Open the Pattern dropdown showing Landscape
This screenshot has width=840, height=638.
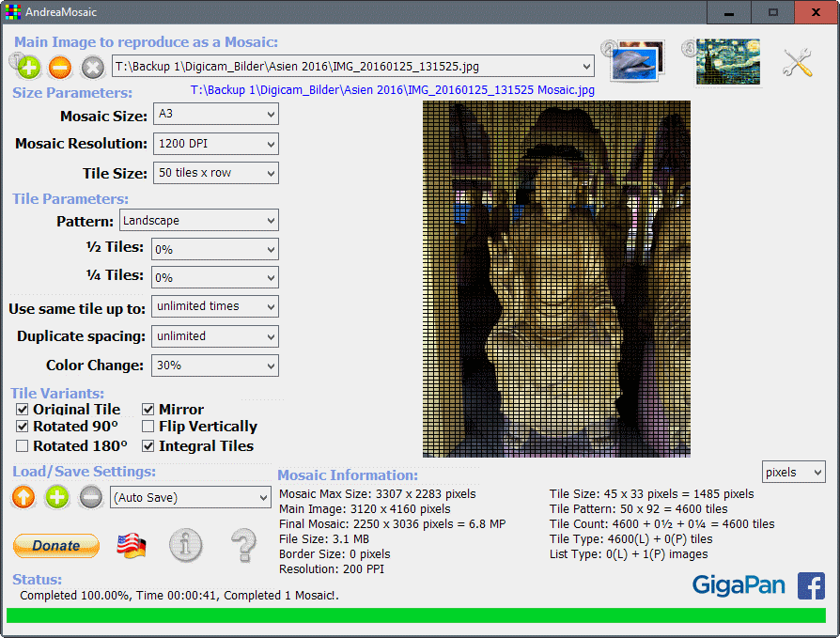(199, 221)
